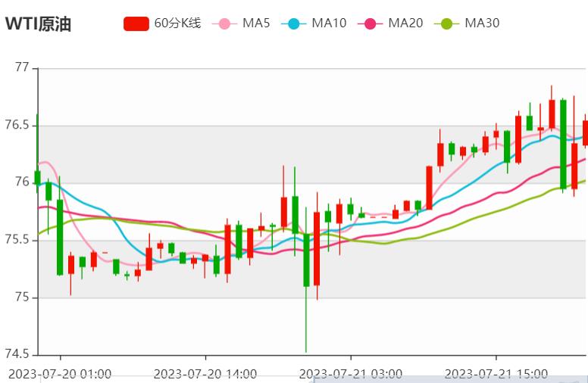Click the WTI原油 chart title
Image resolution: width=588 pixels, height=383 pixels.
click(x=38, y=23)
